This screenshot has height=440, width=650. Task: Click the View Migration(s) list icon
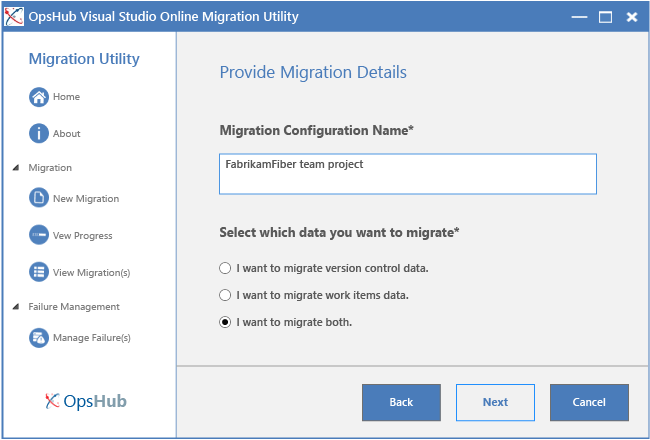[x=39, y=272]
